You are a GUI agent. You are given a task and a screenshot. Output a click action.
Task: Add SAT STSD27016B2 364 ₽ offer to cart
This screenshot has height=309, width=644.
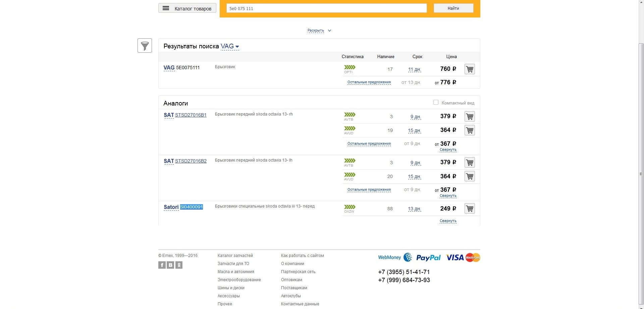tap(470, 176)
